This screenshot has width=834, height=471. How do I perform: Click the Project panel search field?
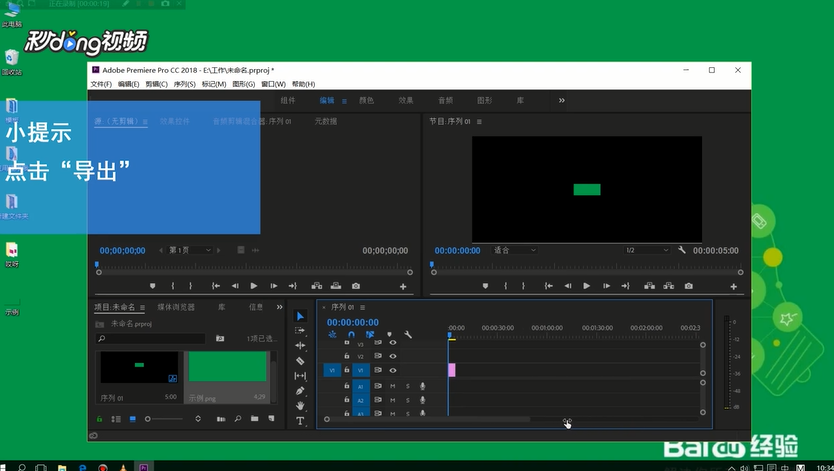[x=151, y=339]
